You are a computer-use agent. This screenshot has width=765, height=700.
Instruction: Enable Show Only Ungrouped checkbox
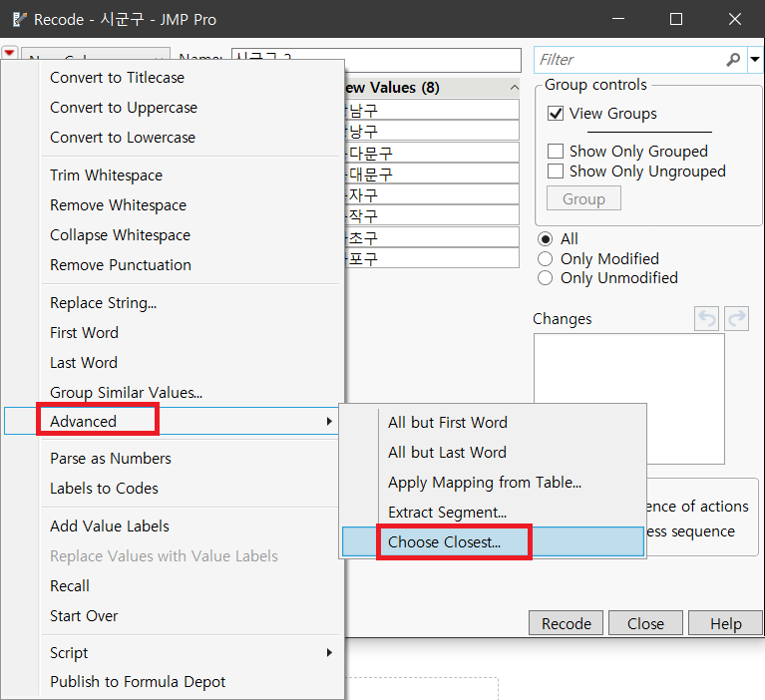pos(557,172)
